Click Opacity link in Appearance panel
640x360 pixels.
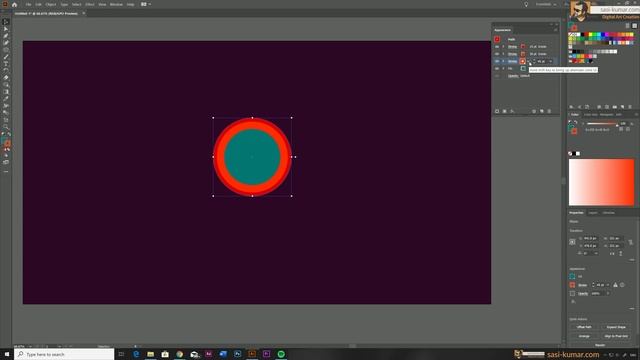513,76
